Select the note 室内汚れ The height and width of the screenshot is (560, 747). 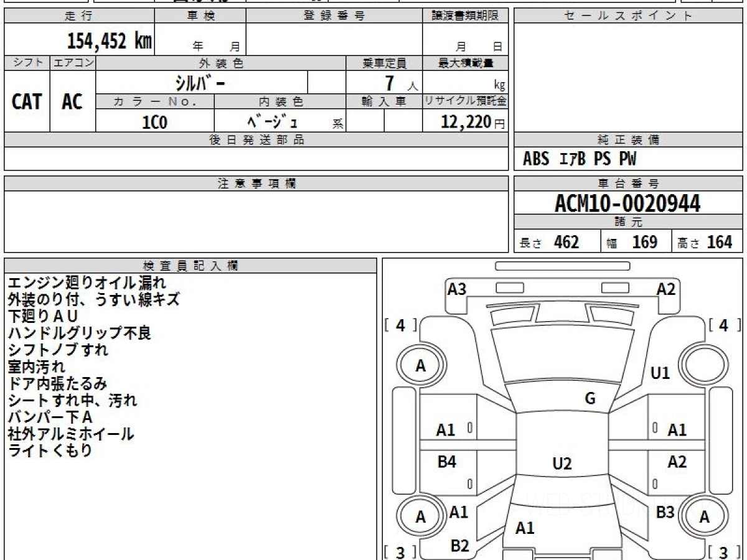[37, 366]
